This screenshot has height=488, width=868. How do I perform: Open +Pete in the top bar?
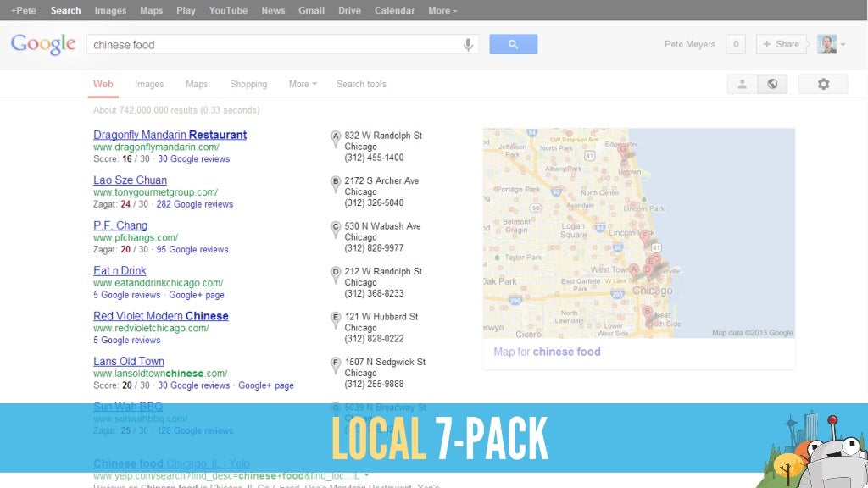[x=23, y=10]
